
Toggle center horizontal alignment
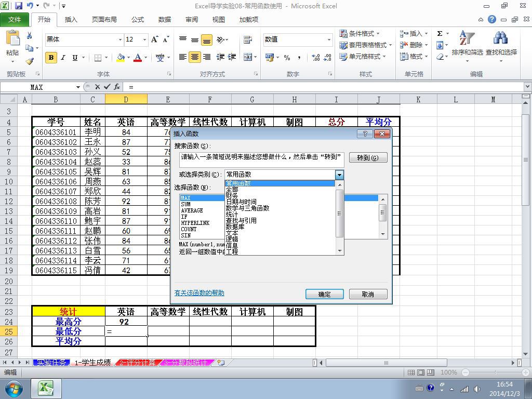tap(195, 57)
